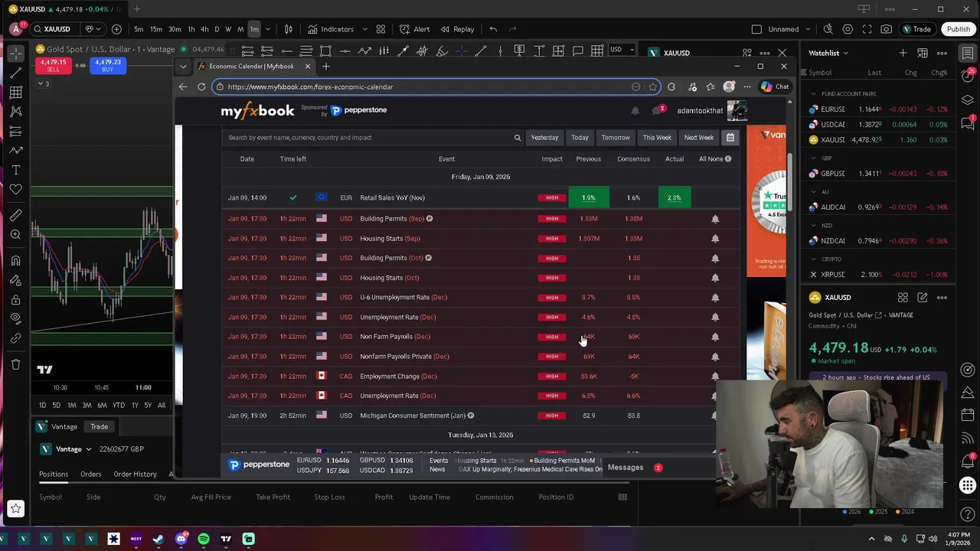The height and width of the screenshot is (551, 980).
Task: Open the favorites star toolbar button
Action: pos(15,508)
